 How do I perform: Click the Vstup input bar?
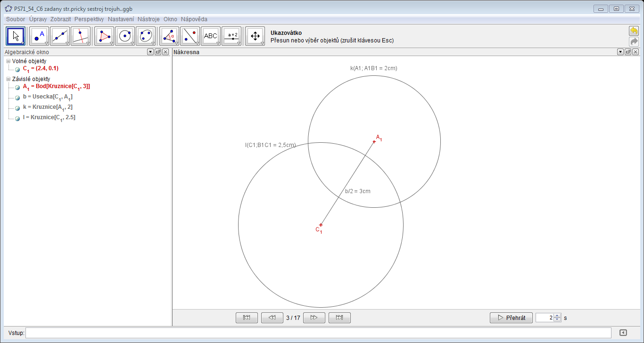pos(318,333)
